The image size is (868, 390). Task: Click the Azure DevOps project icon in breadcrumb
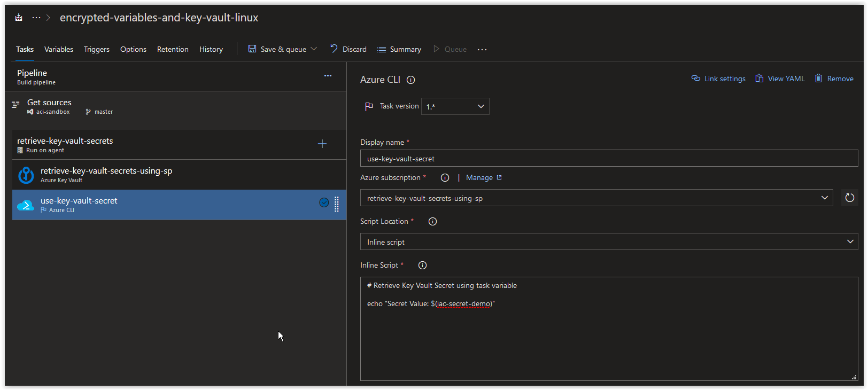(x=19, y=18)
